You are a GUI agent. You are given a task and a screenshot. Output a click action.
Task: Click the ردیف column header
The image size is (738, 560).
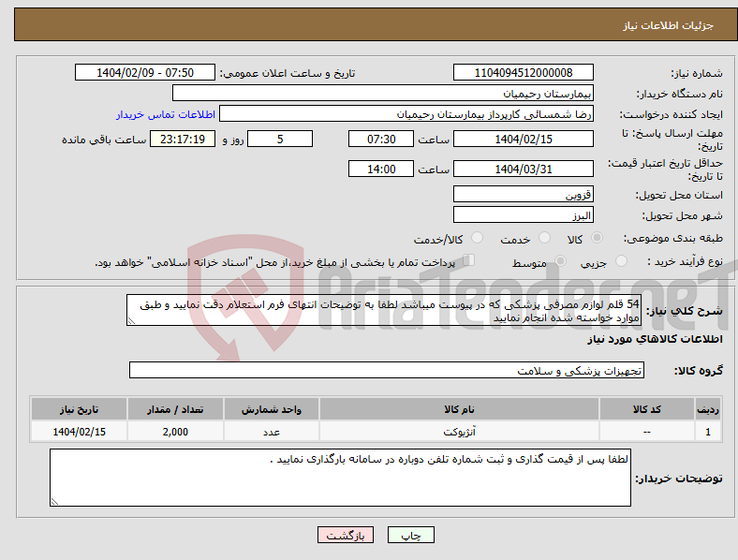click(708, 409)
